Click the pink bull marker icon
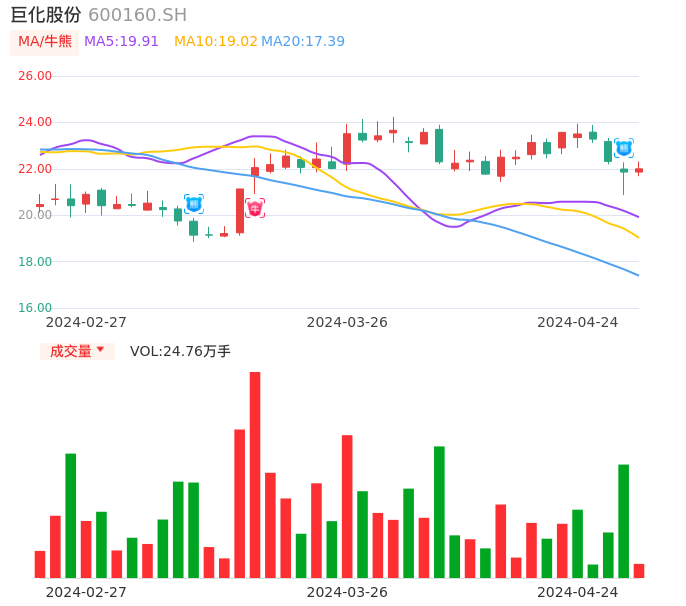The width and height of the screenshot is (686, 606). 255,208
